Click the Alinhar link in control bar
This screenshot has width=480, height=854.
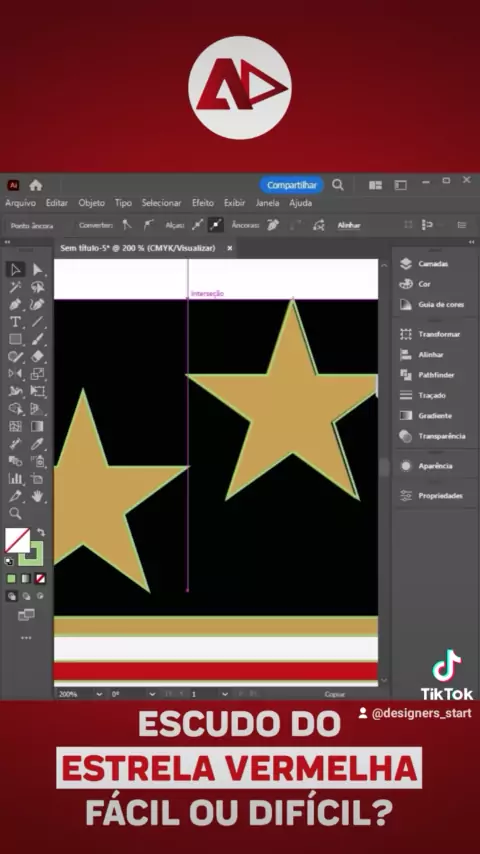pos(349,225)
